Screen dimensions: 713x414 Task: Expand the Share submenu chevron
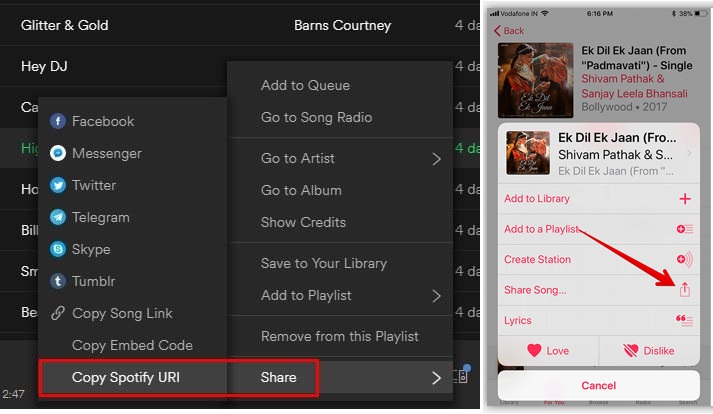[x=437, y=378]
